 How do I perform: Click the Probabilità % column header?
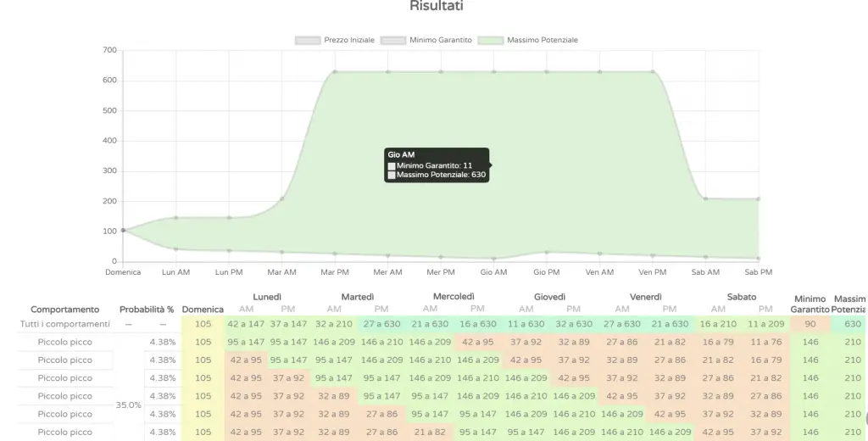point(147,310)
